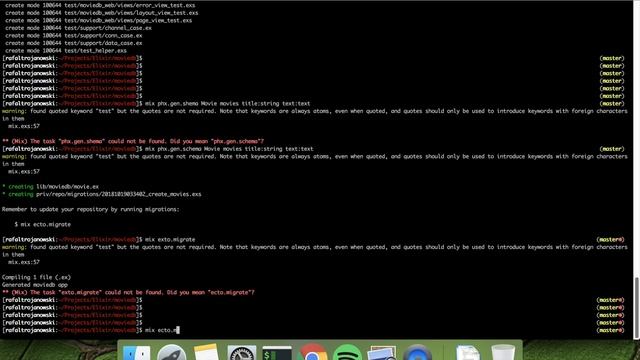640x360 pixels.
Task: Click '(master)' label on the last prompt line
Action: (x=610, y=330)
